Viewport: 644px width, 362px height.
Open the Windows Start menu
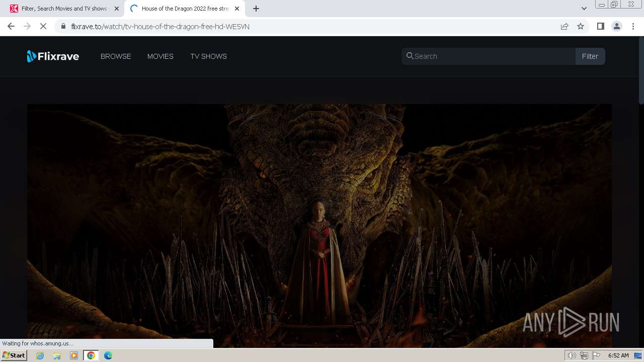click(x=14, y=355)
